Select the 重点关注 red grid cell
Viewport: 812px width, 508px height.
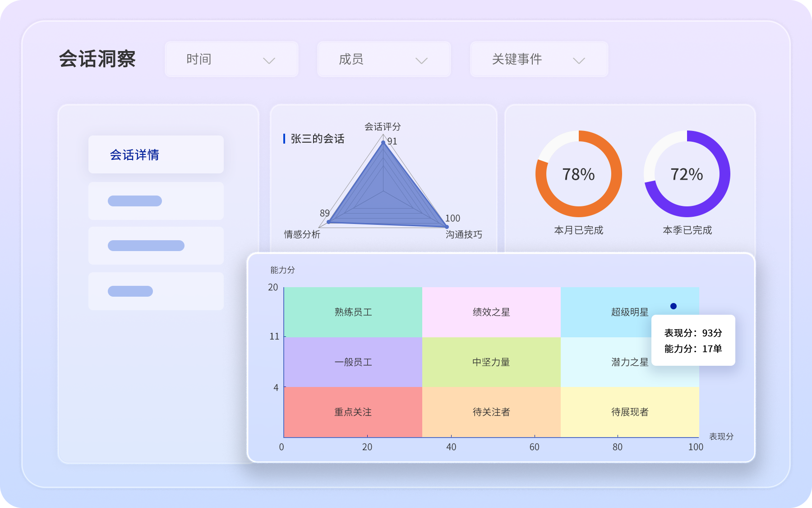pyautogui.click(x=353, y=412)
